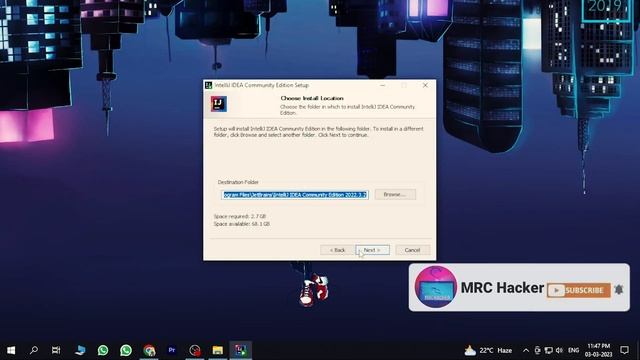Image resolution: width=640 pixels, height=360 pixels.
Task: Open the red circular app on taskbar
Action: click(x=195, y=350)
